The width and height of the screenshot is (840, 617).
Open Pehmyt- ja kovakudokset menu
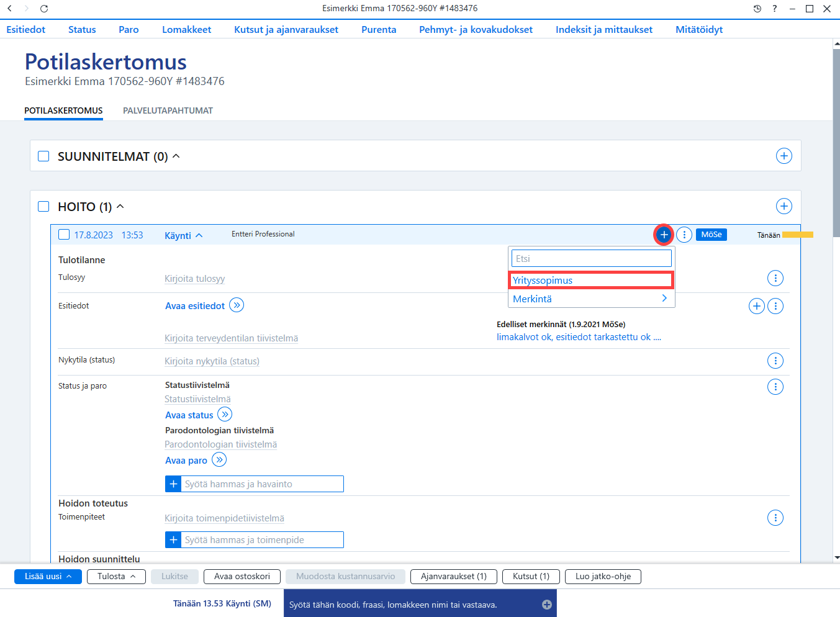[x=476, y=29]
